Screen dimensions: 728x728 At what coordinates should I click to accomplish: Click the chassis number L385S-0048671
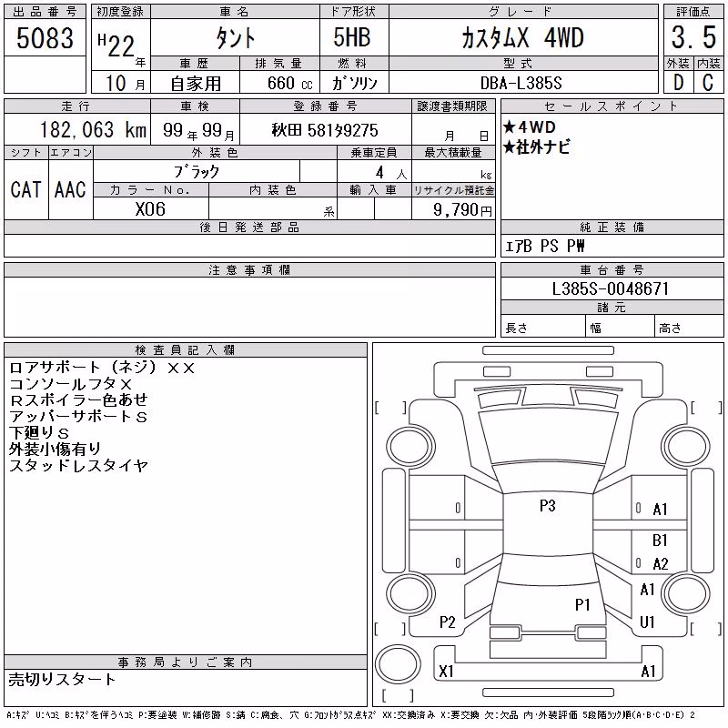pyautogui.click(x=611, y=289)
